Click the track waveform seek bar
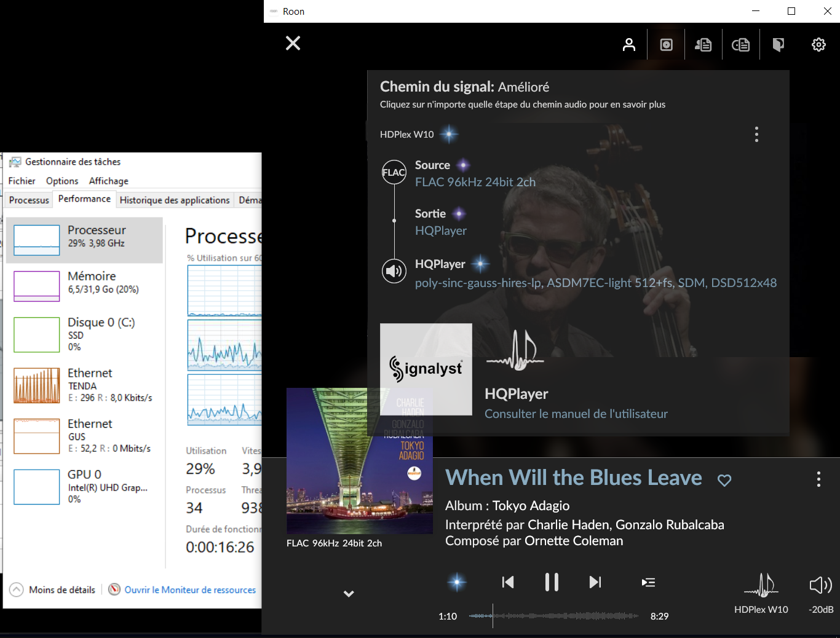Viewport: 840px width, 638px height. coord(553,615)
